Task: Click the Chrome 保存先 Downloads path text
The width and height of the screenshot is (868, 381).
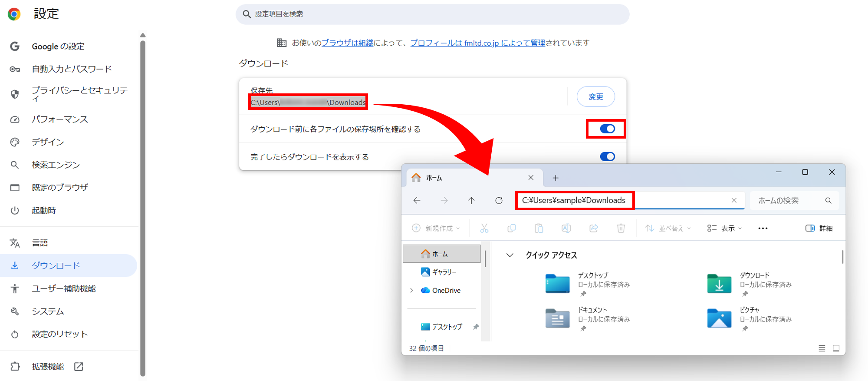Action: (x=308, y=103)
